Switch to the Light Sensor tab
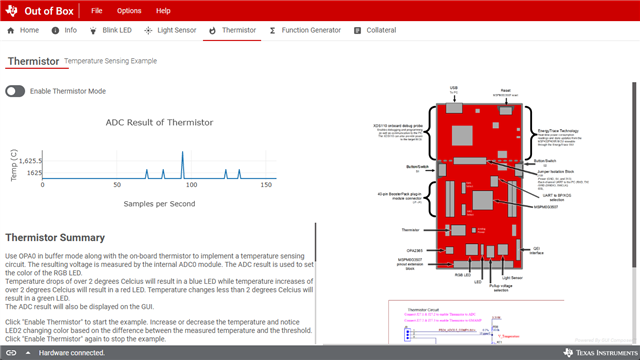 click(x=170, y=30)
